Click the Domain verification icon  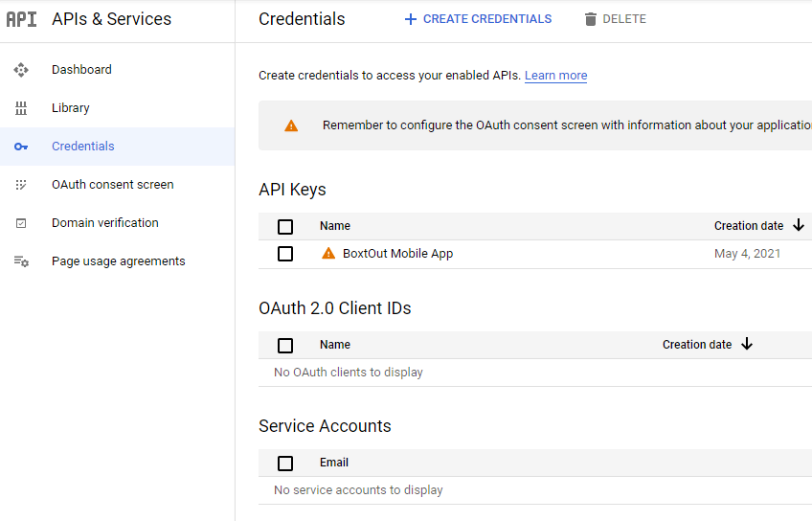21,223
